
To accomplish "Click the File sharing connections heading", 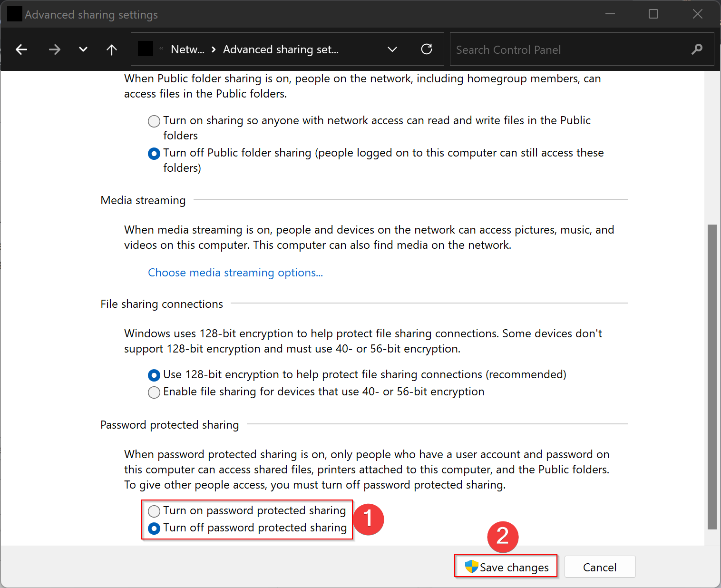I will coord(162,304).
